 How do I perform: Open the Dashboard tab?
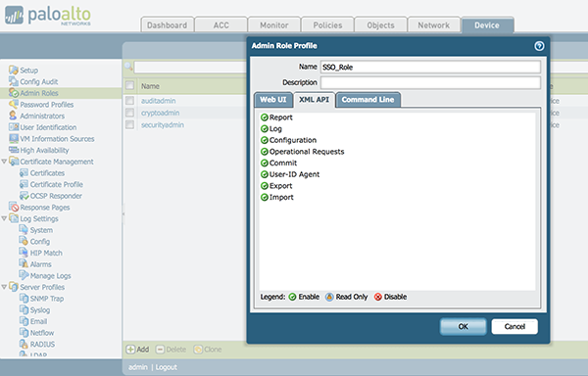point(168,25)
